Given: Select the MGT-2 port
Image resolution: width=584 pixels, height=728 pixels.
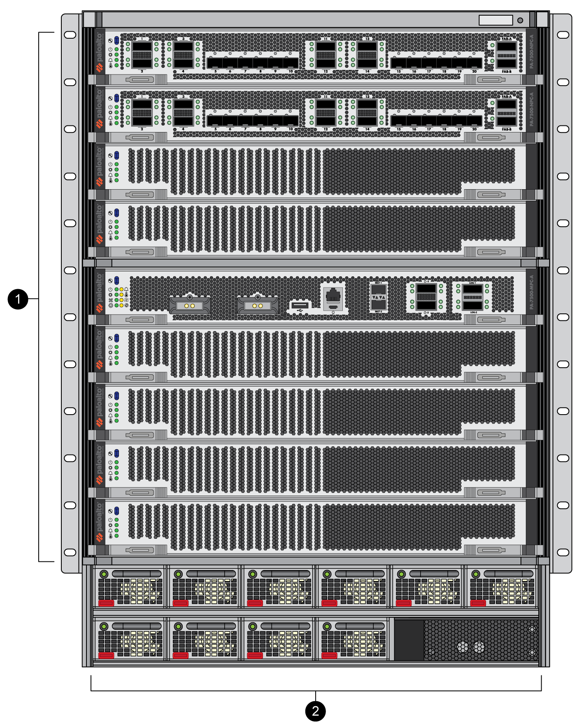Looking at the screenshot, I should coord(379,304).
